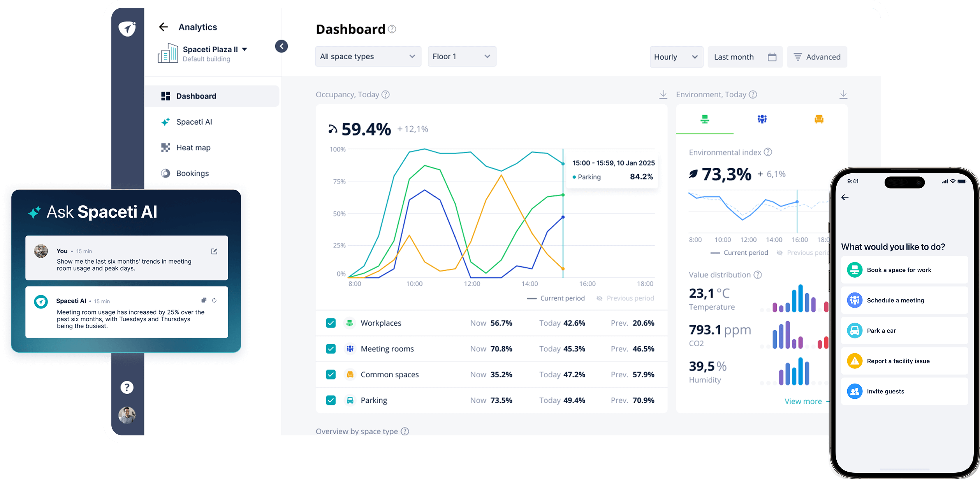Click calendar icon in Last month field
The image size is (980, 479).
pos(772,57)
